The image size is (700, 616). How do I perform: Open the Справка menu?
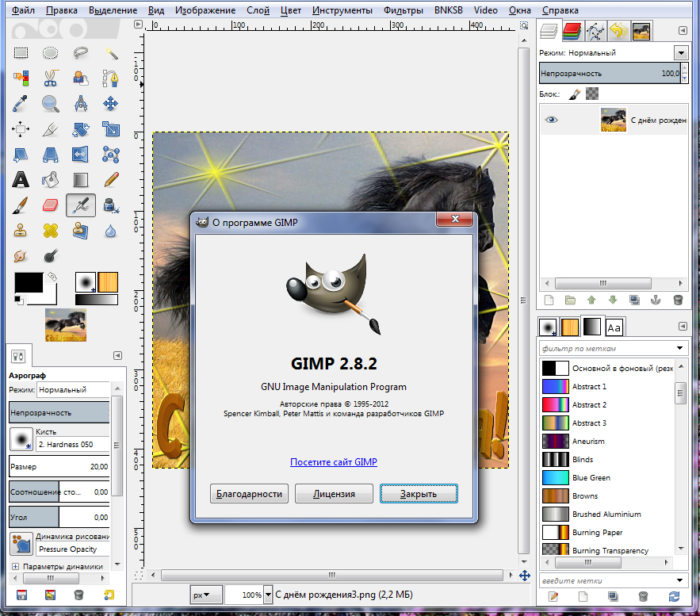pyautogui.click(x=560, y=10)
